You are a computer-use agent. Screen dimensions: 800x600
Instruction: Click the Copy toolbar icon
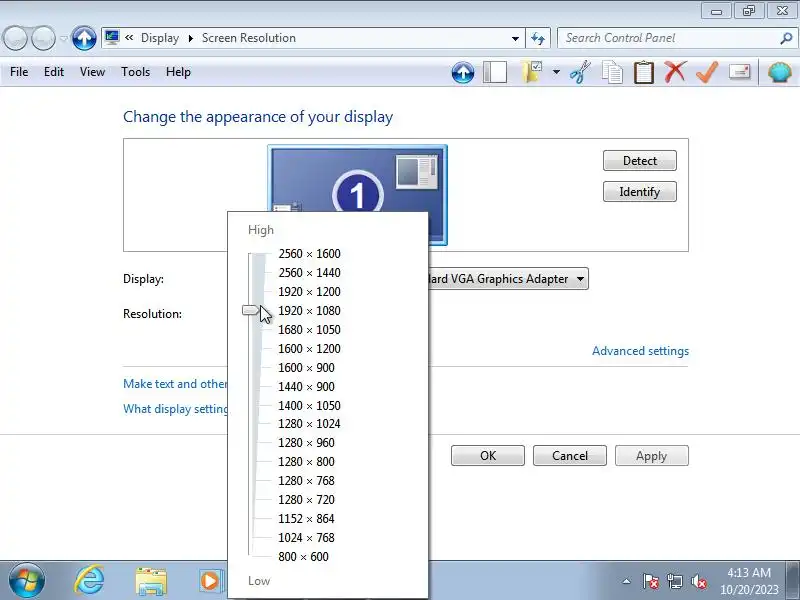(612, 72)
